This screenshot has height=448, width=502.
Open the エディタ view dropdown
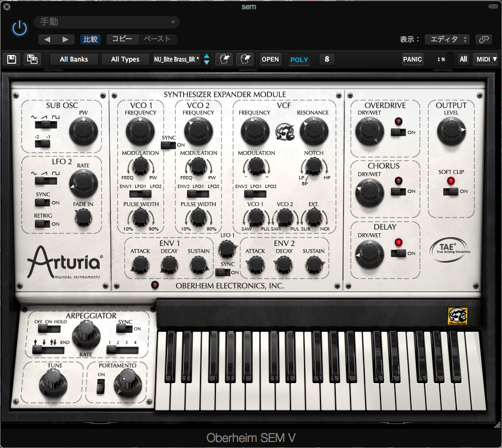pos(447,39)
